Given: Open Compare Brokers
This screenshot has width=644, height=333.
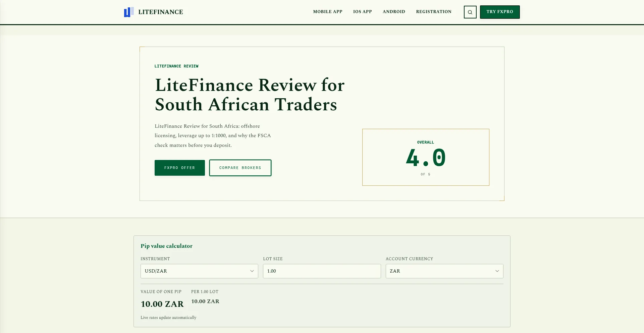Looking at the screenshot, I should pos(240,168).
